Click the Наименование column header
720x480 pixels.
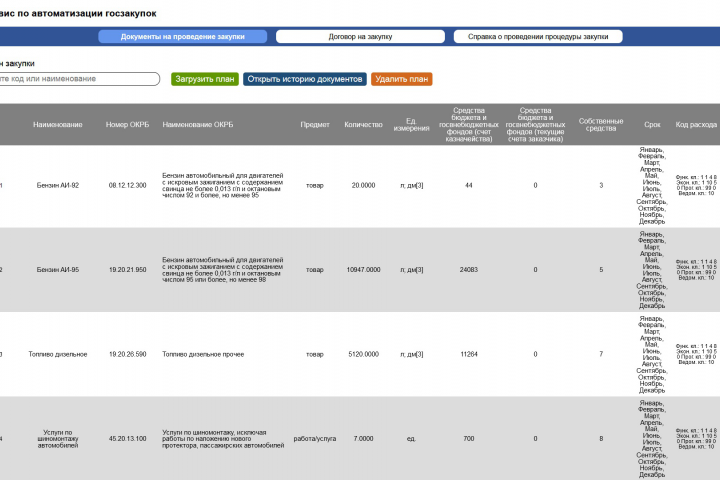click(58, 124)
